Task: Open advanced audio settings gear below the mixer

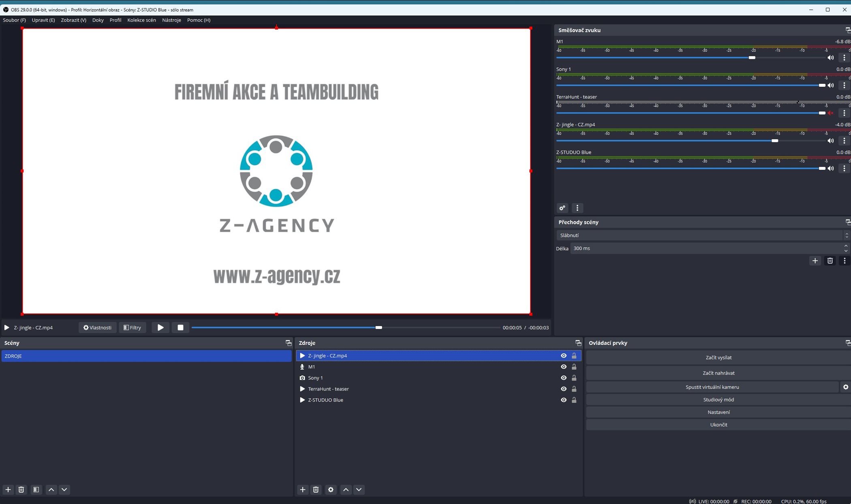Action: [x=562, y=208]
